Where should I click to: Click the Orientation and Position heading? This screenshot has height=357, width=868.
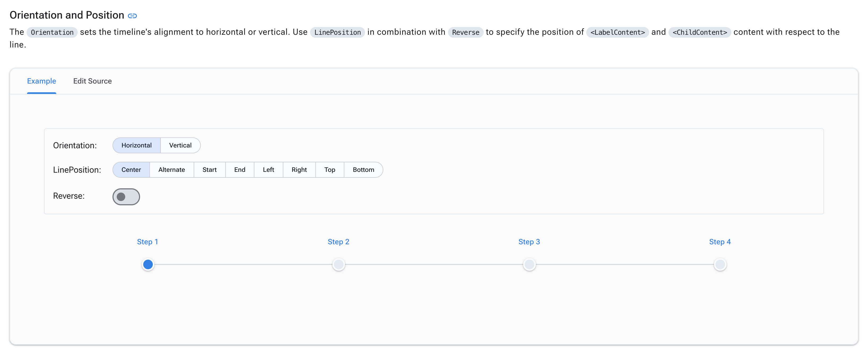(67, 15)
